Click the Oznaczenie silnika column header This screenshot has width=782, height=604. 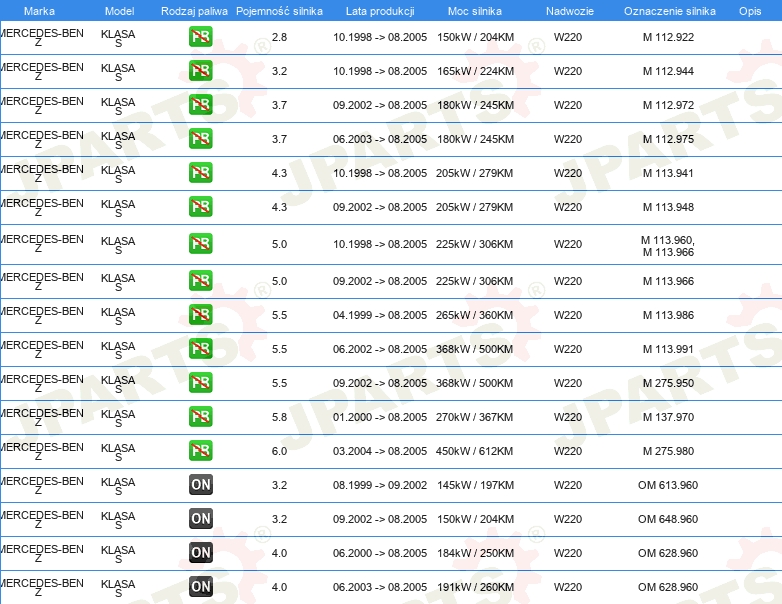tap(670, 11)
